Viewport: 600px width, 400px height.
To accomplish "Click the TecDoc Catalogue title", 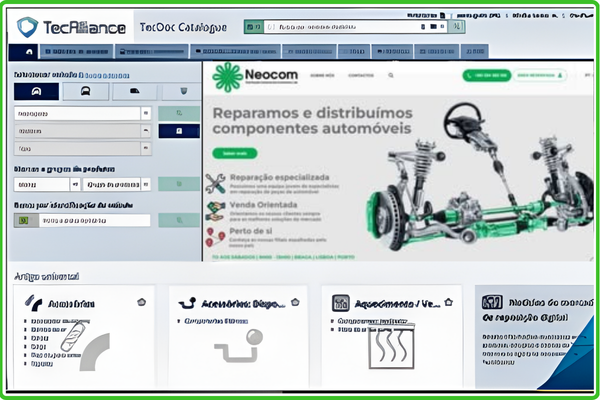I will pos(183,28).
